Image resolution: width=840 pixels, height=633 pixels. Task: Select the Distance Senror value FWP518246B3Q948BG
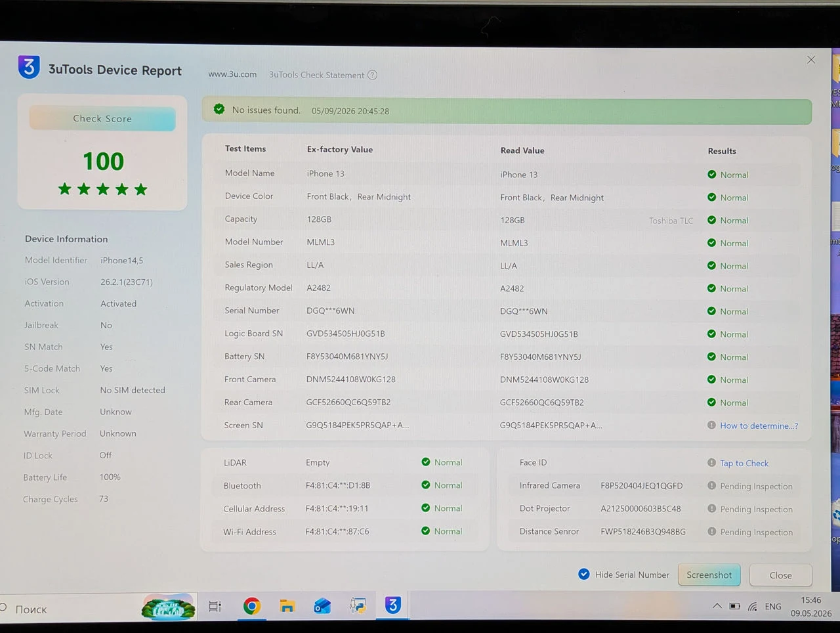(643, 532)
